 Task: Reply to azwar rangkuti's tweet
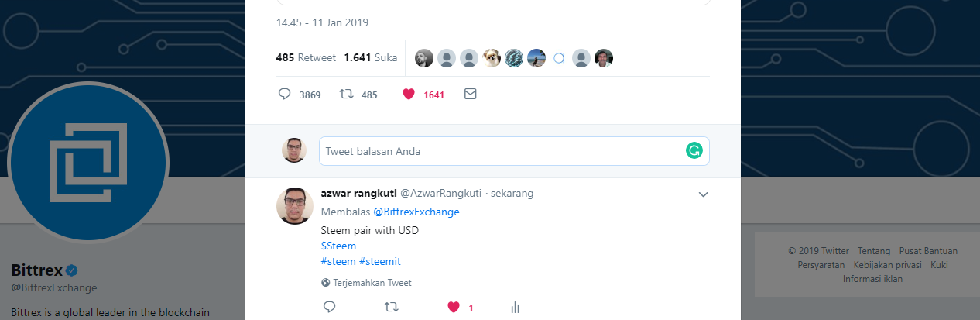[329, 307]
